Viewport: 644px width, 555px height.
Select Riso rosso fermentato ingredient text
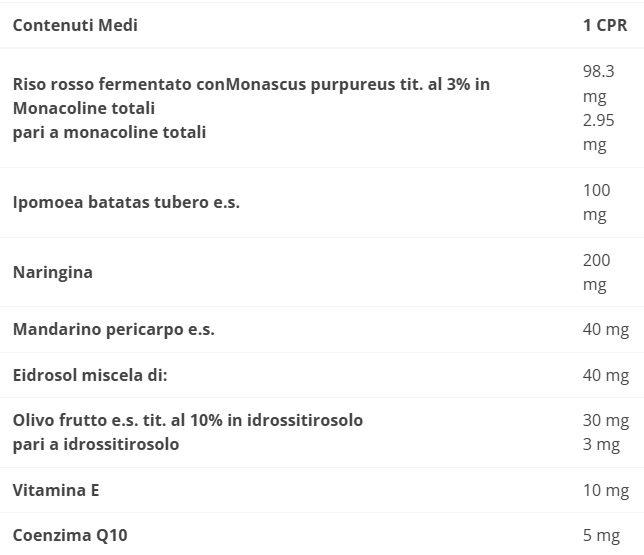pos(251,96)
